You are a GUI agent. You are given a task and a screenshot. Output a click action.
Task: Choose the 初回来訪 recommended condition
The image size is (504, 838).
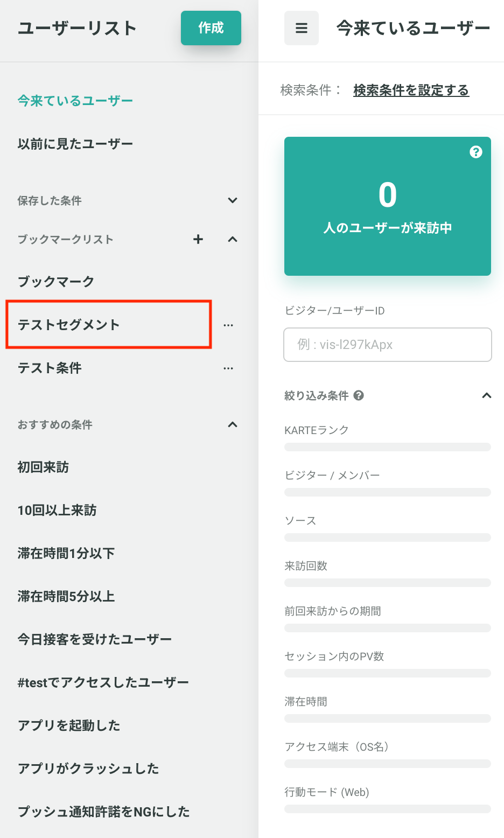point(43,467)
